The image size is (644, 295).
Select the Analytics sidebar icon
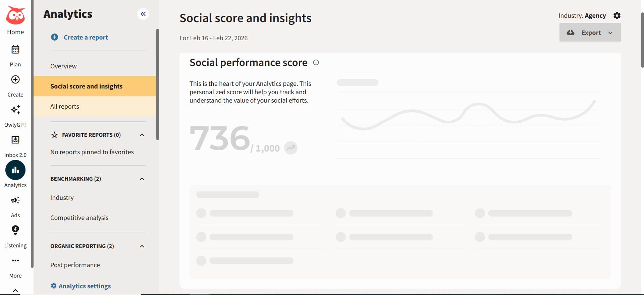15,170
